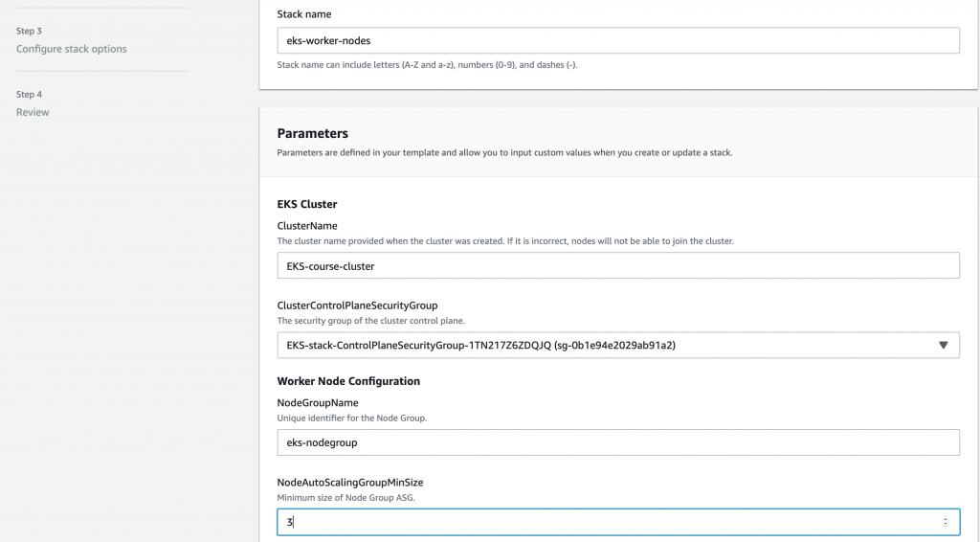
Task: Click the MinSize number spinner control
Action: coord(946,522)
